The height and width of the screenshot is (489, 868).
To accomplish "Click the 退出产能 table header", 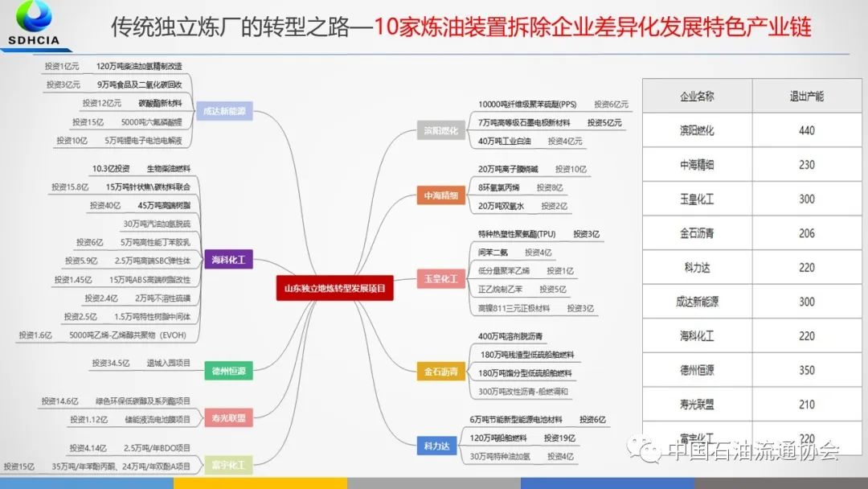I will [x=807, y=96].
